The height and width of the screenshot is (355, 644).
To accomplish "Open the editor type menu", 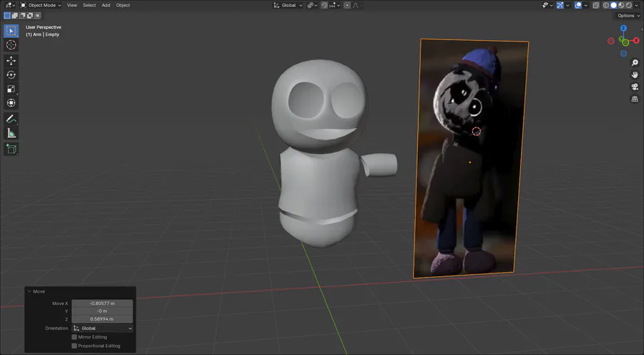I will (10, 5).
